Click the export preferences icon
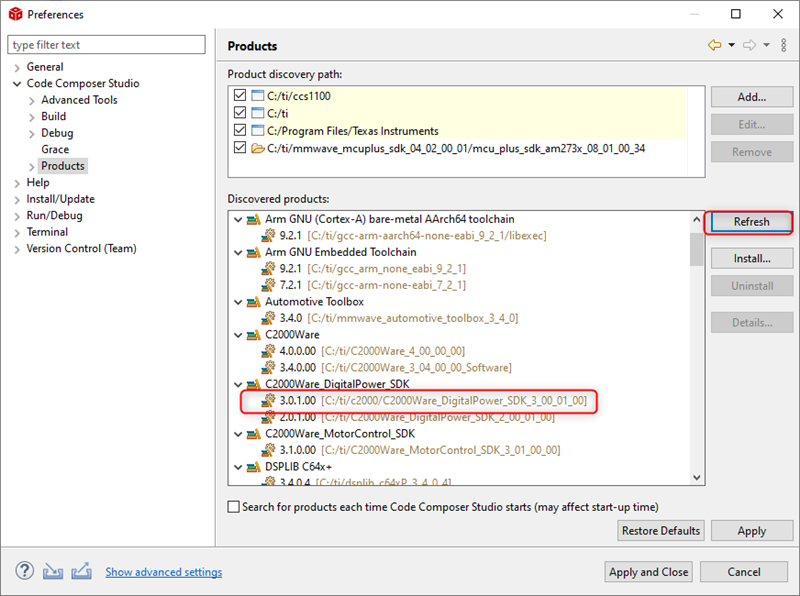The image size is (800, 596). pos(81,571)
